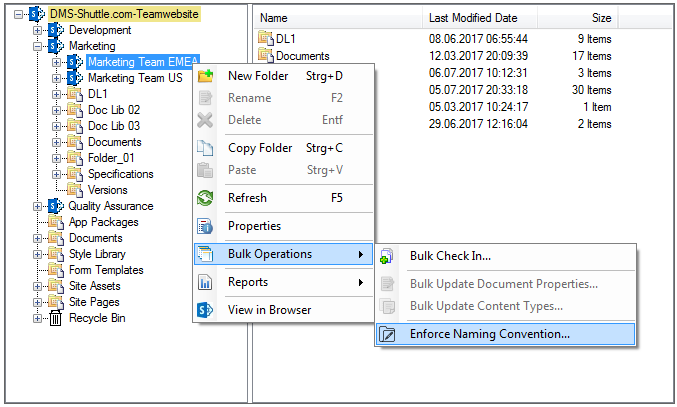Choose Copy Folder from the context menu
The height and width of the screenshot is (407, 677).
(284, 148)
